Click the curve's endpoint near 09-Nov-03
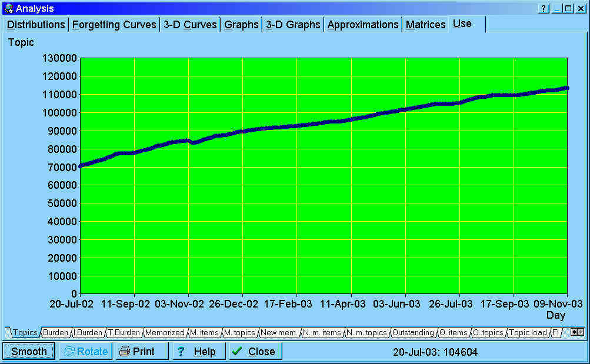590x364 pixels. pyautogui.click(x=566, y=88)
